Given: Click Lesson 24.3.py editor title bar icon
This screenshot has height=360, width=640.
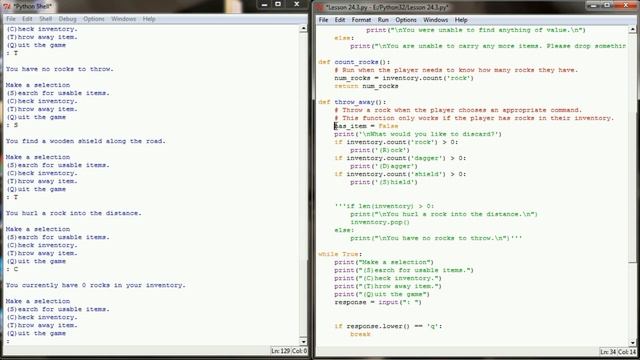Looking at the screenshot, I should click(320, 7).
